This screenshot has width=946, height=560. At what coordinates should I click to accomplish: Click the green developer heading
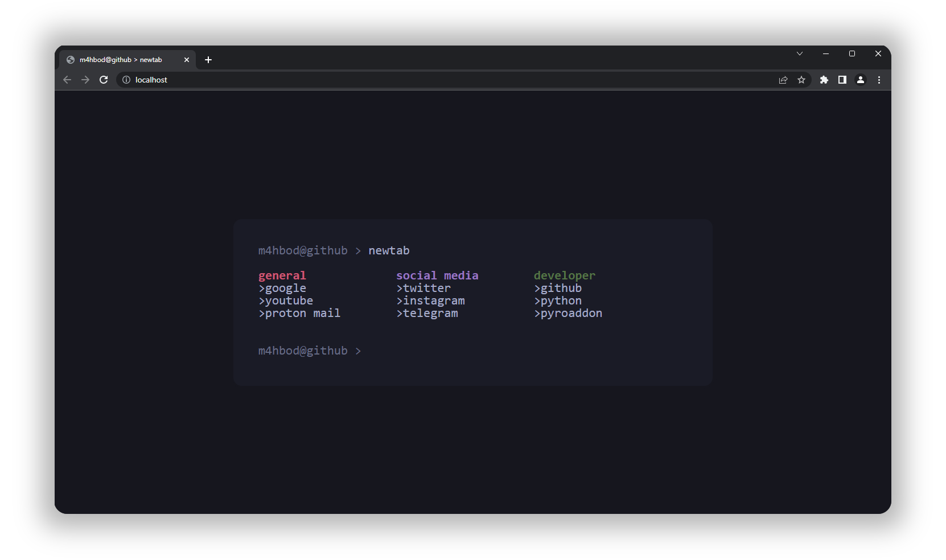point(565,276)
